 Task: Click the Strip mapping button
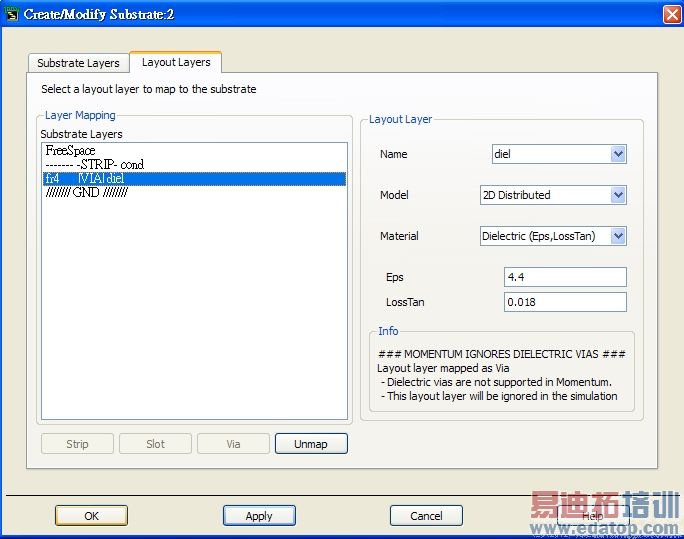77,444
